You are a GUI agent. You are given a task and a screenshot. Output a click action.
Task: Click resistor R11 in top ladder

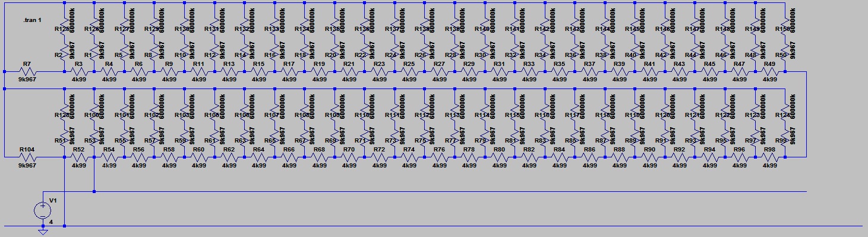[x=200, y=72]
